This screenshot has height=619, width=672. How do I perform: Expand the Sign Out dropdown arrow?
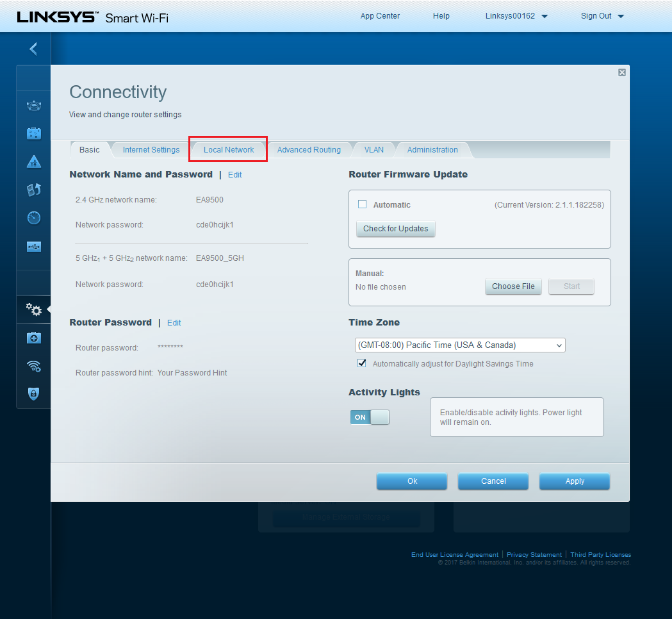tap(620, 17)
